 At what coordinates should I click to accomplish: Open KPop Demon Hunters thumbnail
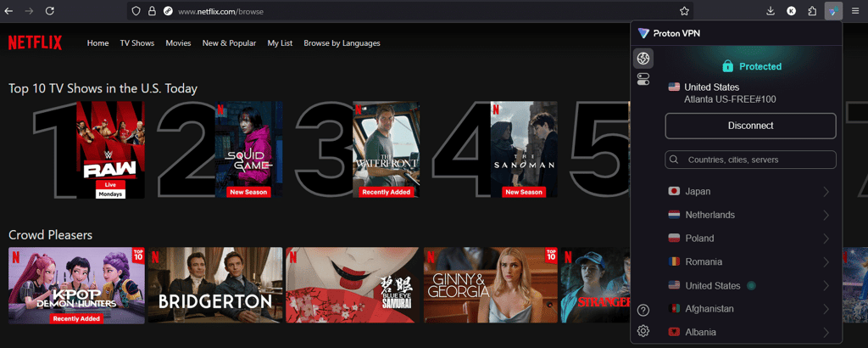pyautogui.click(x=76, y=285)
